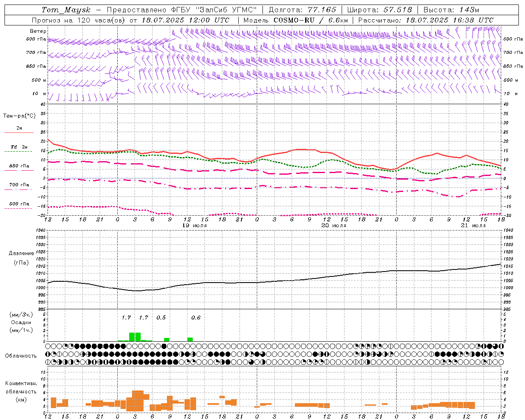Click the (мм/3ч.) precipitation unit label
The height and width of the screenshot is (420, 525).
(21, 315)
